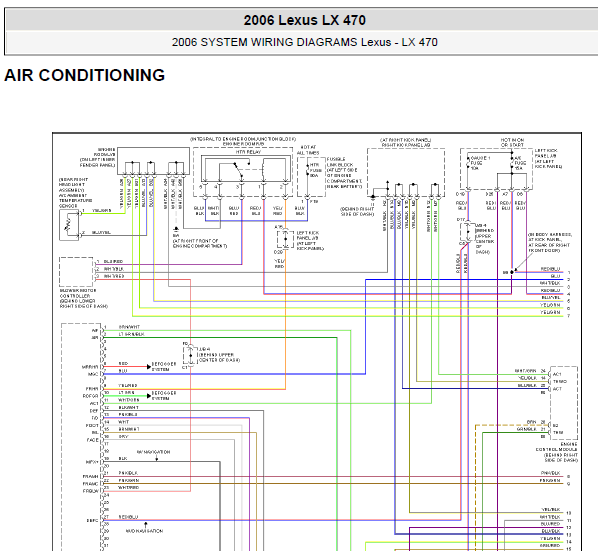Click the 'A/C FUSE 15A' label

[520, 163]
